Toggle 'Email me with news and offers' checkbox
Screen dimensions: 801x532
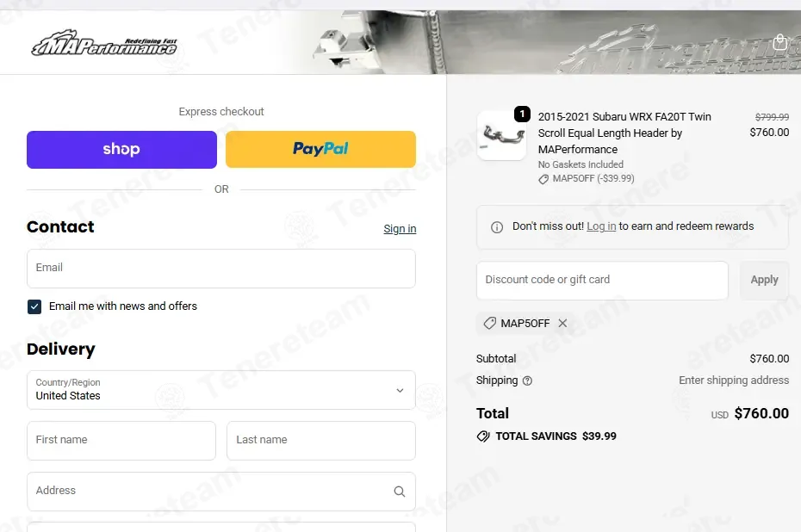(34, 306)
